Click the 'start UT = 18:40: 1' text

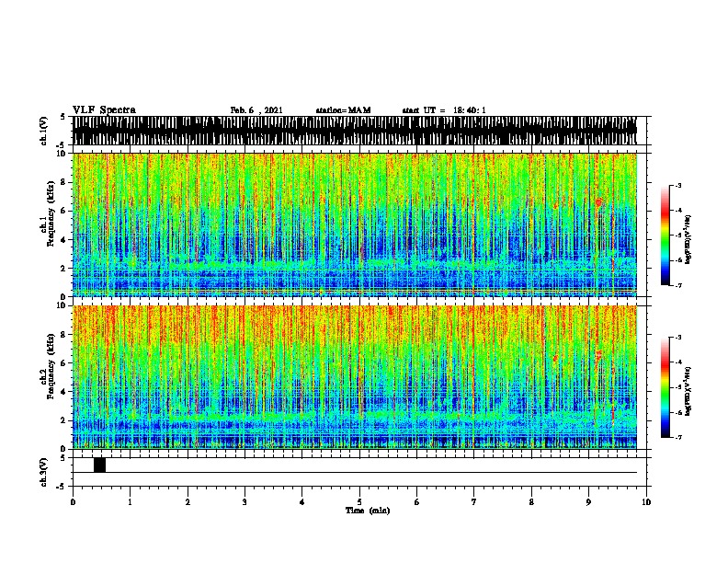[444, 110]
